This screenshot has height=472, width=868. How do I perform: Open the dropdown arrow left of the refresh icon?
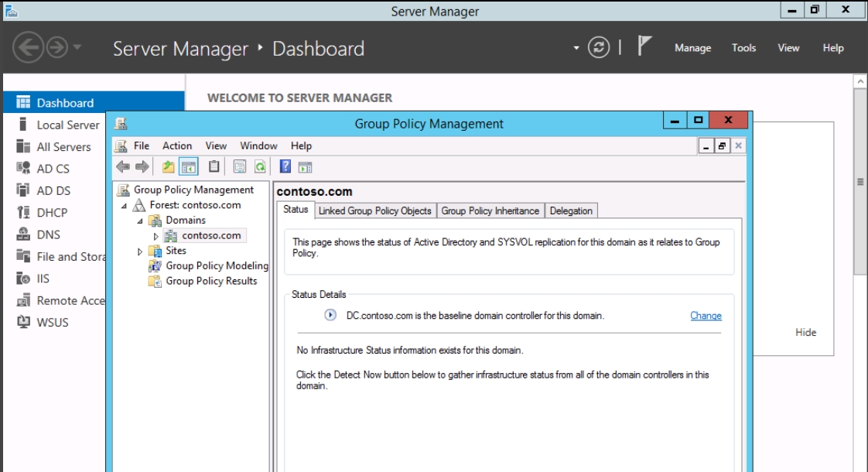576,48
